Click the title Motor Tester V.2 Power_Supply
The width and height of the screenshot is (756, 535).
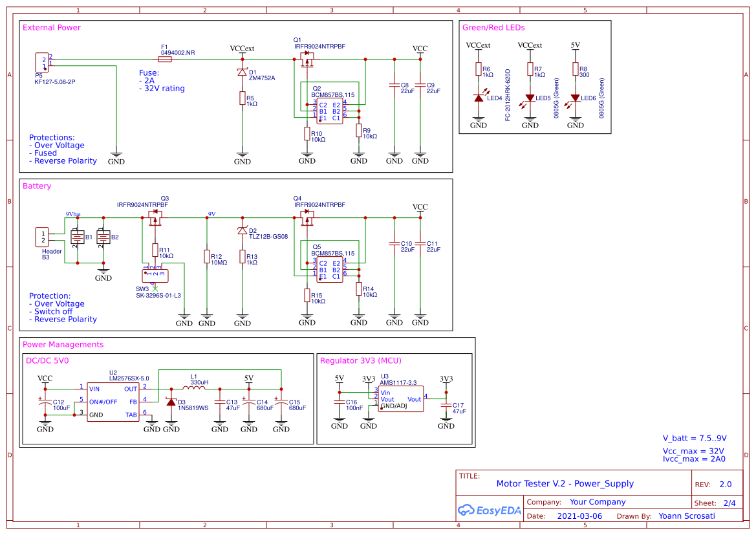point(564,483)
